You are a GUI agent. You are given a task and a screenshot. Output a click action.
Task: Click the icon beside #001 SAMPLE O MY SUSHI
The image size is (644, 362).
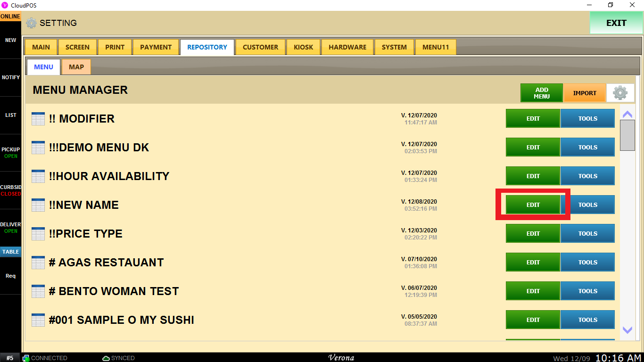click(x=38, y=320)
